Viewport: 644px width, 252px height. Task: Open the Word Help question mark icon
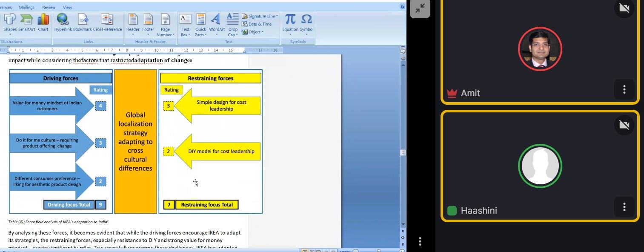click(402, 6)
